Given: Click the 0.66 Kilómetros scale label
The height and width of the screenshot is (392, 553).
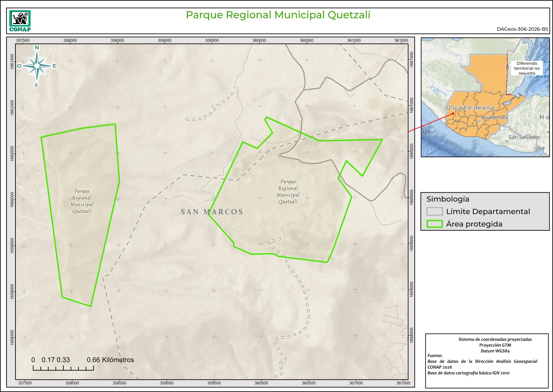Looking at the screenshot, I should [x=110, y=360].
